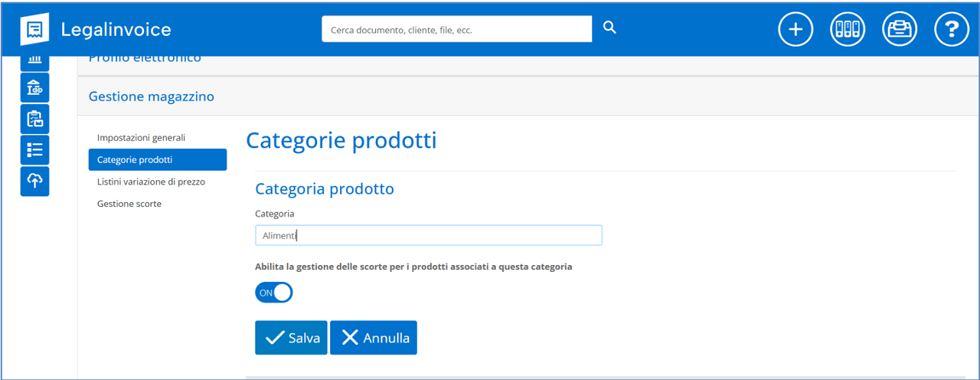
Task: Open help via question mark icon
Action: (x=952, y=29)
